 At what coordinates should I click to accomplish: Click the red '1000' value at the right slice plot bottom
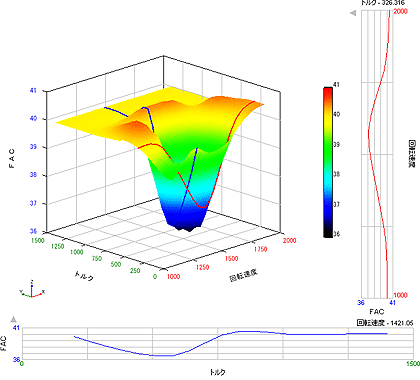(400, 295)
